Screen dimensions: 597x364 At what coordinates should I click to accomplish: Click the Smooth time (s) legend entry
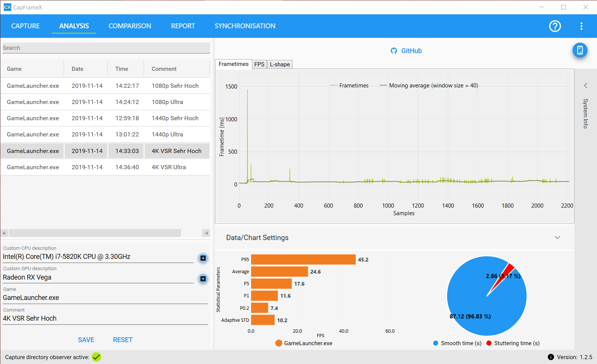pyautogui.click(x=457, y=343)
